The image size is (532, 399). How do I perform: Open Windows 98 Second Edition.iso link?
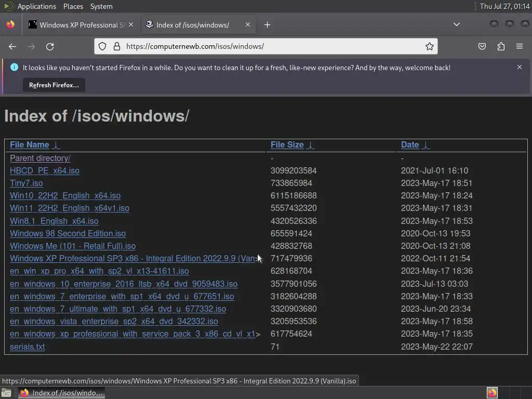[68, 233]
